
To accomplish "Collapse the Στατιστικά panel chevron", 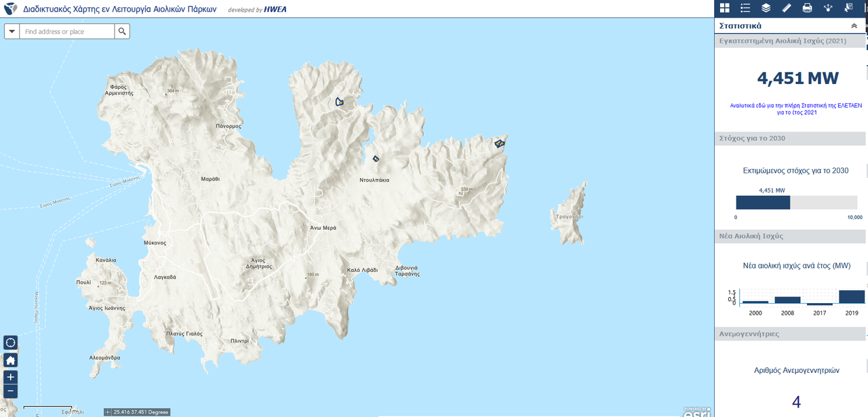I will click(854, 26).
